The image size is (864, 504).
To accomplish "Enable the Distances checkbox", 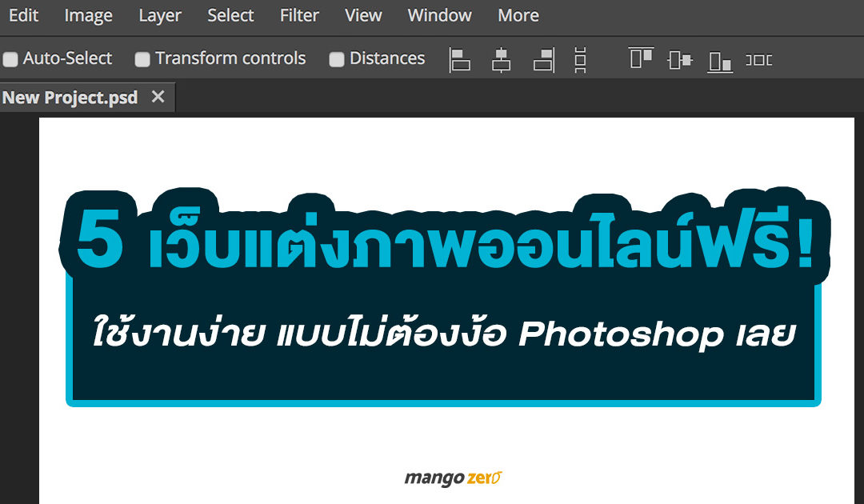I will [x=336, y=59].
